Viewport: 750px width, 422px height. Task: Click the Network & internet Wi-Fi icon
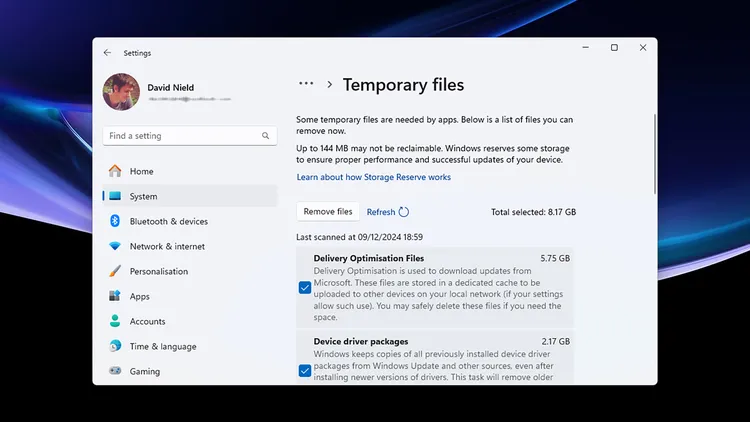pos(115,246)
